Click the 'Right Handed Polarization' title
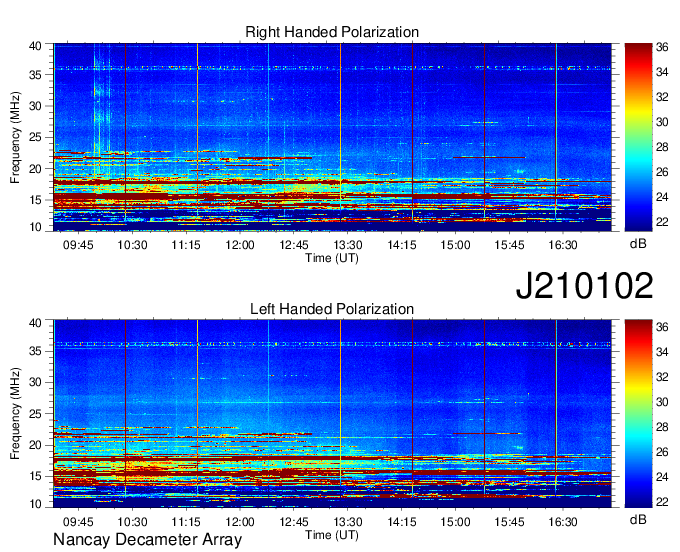The height and width of the screenshot is (552, 680). point(332,32)
